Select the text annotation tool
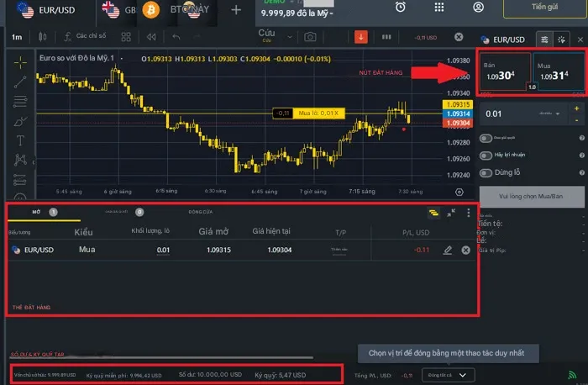Viewport: 588px width, 385px height. click(x=20, y=140)
